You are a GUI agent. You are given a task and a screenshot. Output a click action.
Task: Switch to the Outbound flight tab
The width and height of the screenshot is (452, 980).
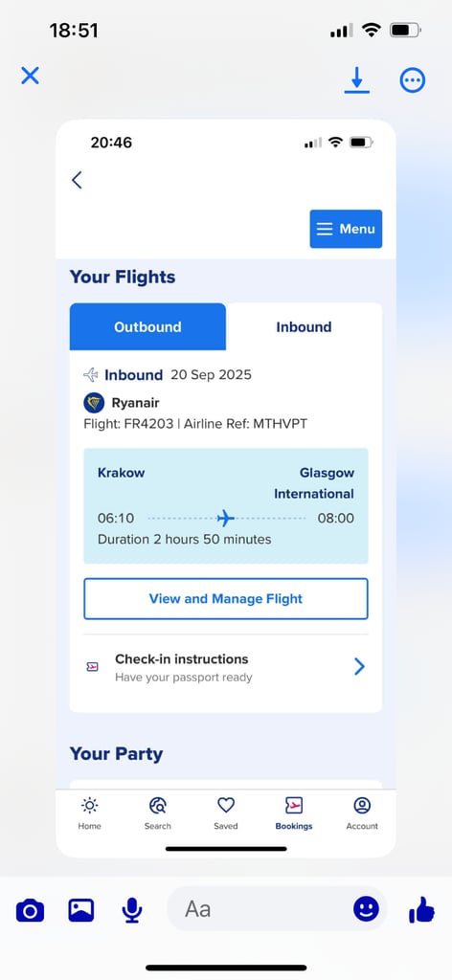coord(147,327)
